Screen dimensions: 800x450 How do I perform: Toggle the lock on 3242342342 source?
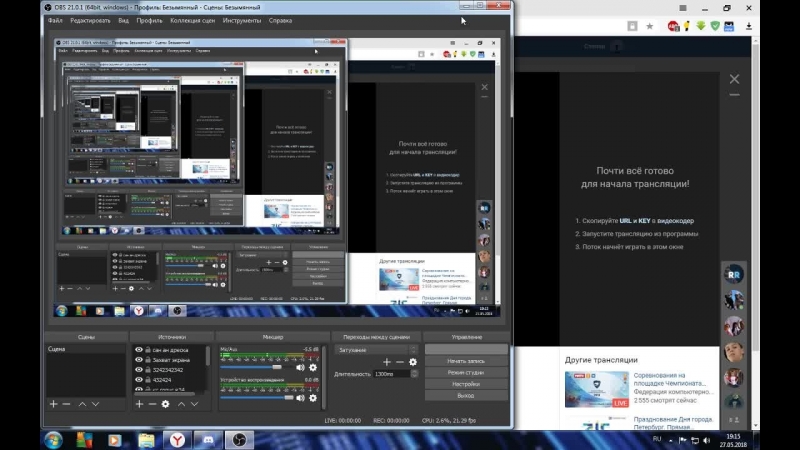[x=148, y=369]
